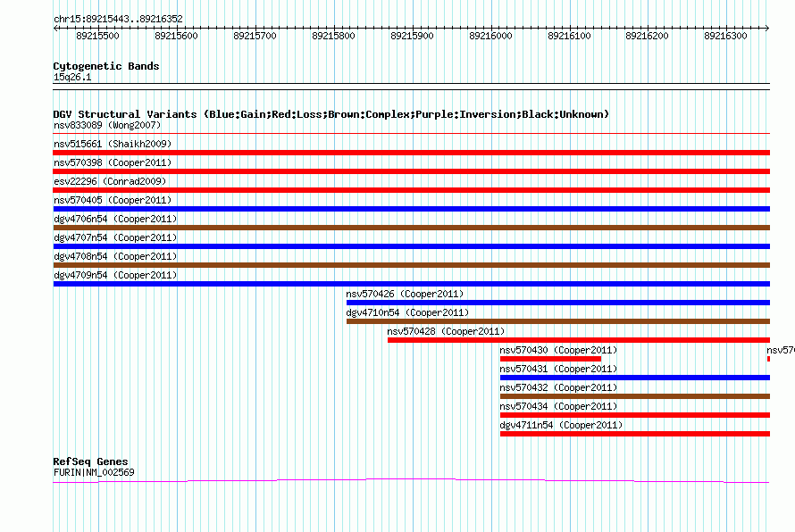Click the 89215700 ruler position label
This screenshot has width=795, height=532.
tap(255, 36)
